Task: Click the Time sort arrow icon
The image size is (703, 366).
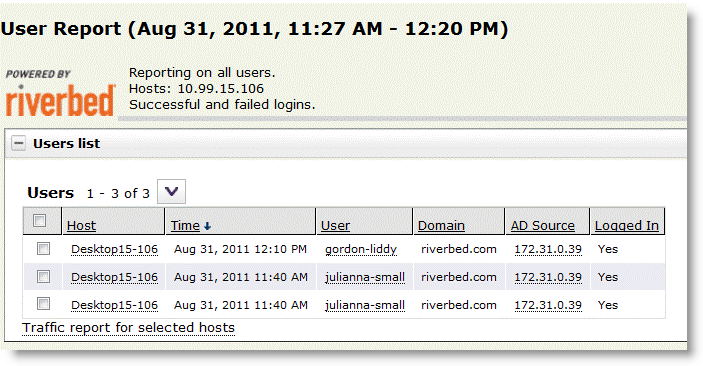Action: click(x=207, y=227)
